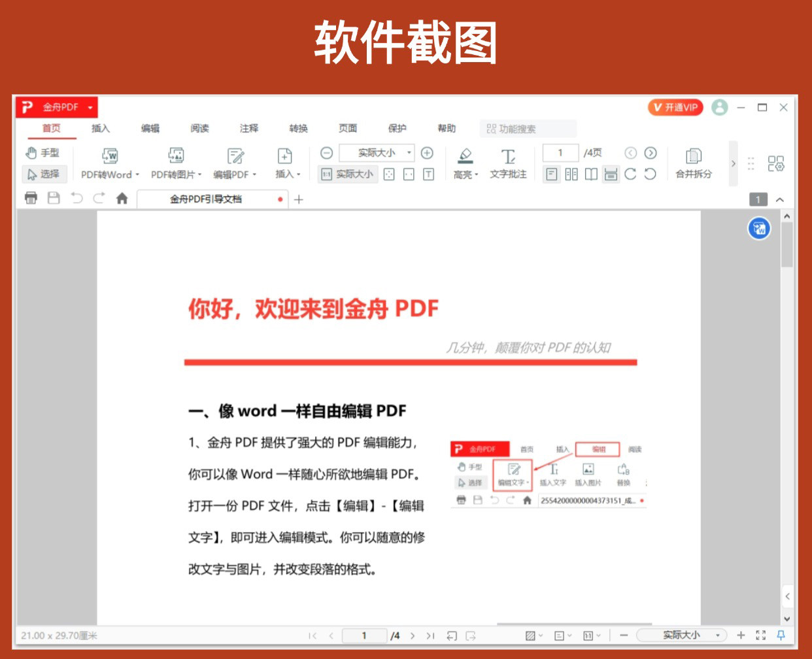Select the 金舟PDF引导文档 document tab
The width and height of the screenshot is (812, 659).
[x=212, y=199]
